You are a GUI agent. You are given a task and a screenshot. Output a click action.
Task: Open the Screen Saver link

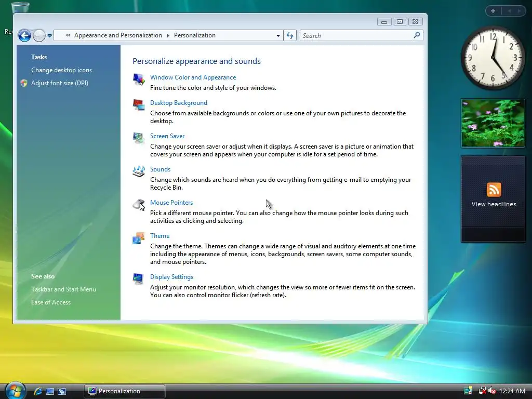pyautogui.click(x=167, y=136)
